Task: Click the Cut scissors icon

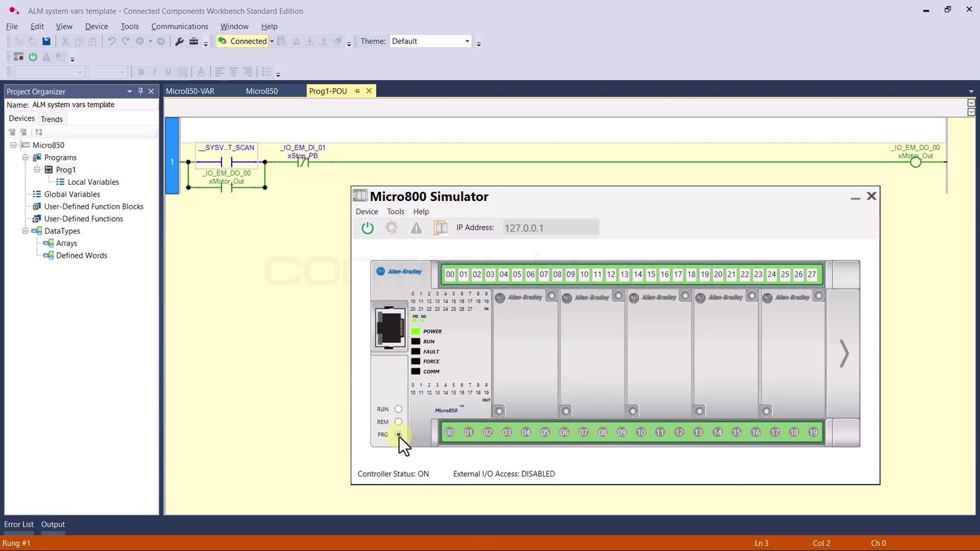Action: pos(65,41)
